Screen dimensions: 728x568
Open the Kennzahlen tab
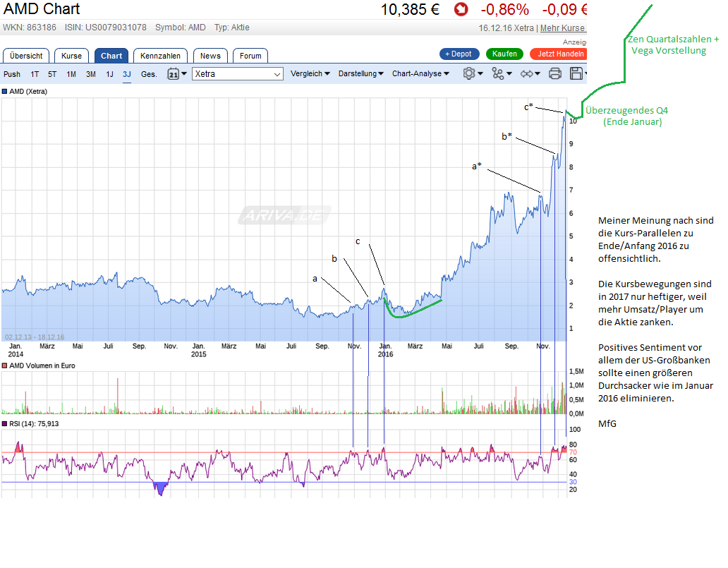pyautogui.click(x=160, y=56)
